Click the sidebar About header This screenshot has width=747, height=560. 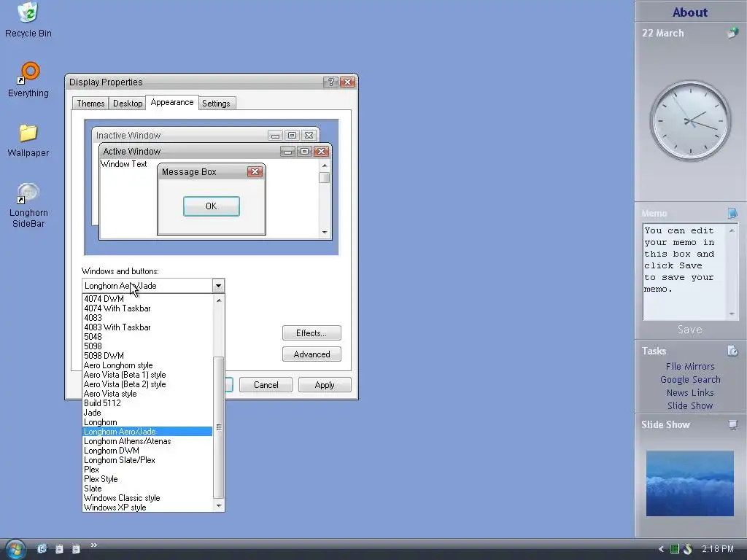(x=690, y=12)
